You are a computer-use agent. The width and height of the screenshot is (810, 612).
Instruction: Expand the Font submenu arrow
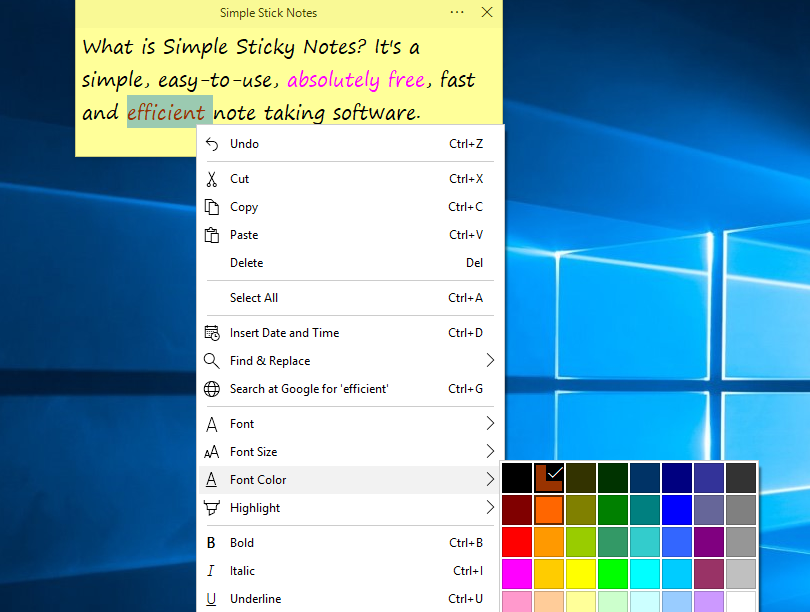point(490,424)
